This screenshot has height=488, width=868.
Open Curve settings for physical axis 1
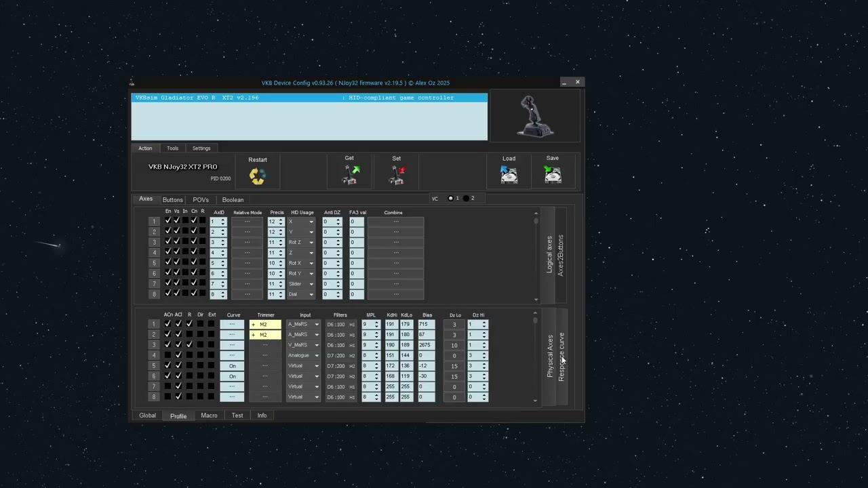pos(232,325)
